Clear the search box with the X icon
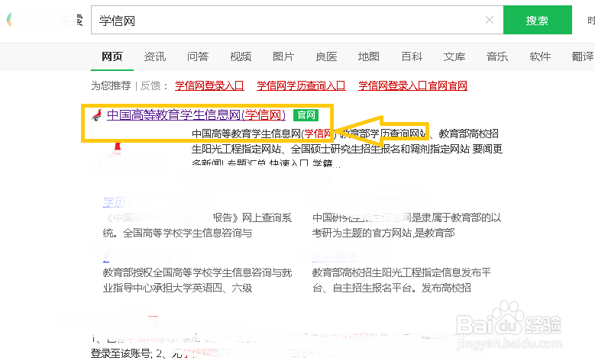This screenshot has height=364, width=595. 490,20
